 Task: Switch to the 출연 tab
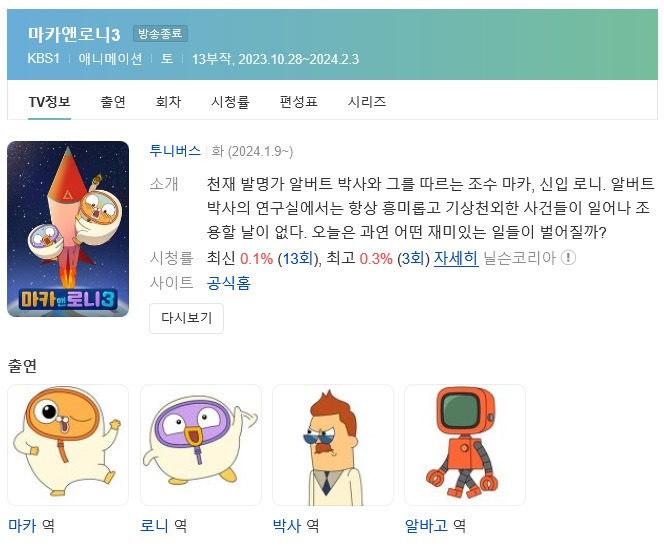pos(113,102)
